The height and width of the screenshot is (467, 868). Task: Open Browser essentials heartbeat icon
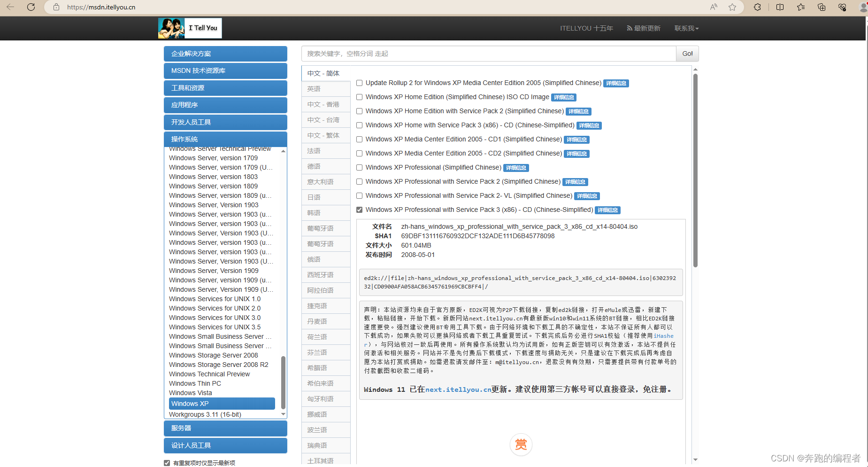coord(842,7)
